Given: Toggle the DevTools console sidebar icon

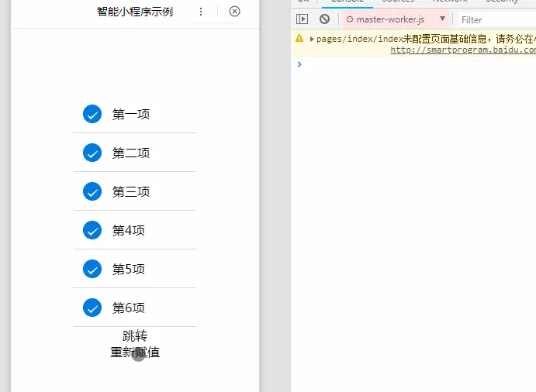Looking at the screenshot, I should (303, 19).
